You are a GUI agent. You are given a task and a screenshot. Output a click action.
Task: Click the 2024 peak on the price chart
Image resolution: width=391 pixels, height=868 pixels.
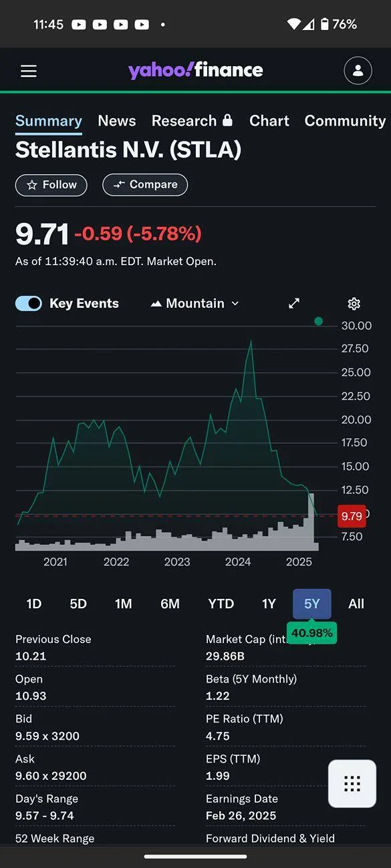pos(251,342)
